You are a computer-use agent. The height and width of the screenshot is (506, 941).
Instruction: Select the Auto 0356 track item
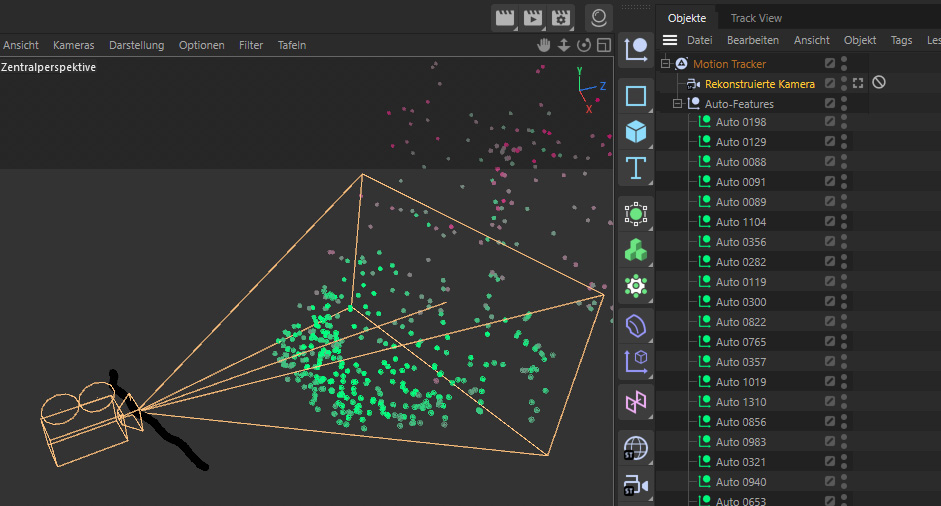coord(741,242)
